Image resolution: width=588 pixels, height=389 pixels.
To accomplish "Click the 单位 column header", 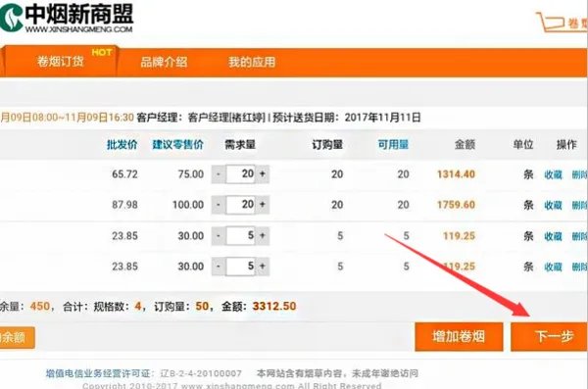I will 523,144.
